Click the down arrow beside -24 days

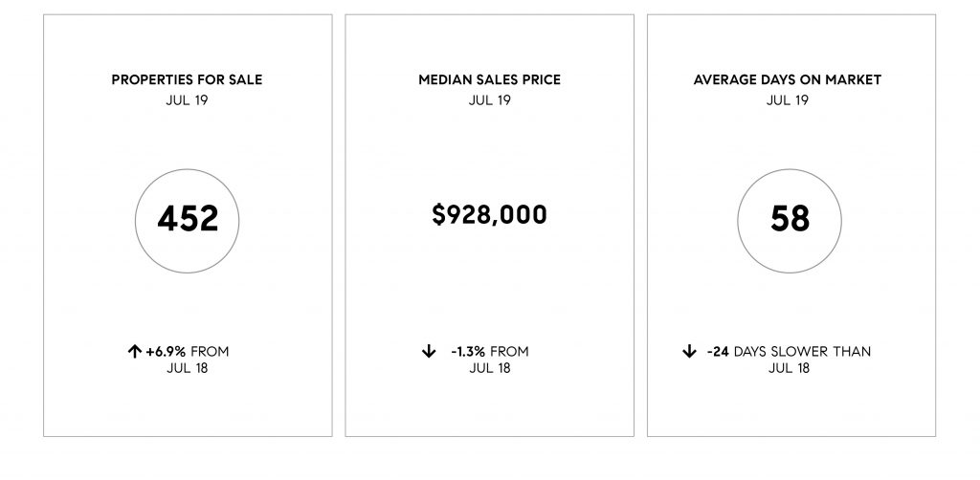point(689,352)
